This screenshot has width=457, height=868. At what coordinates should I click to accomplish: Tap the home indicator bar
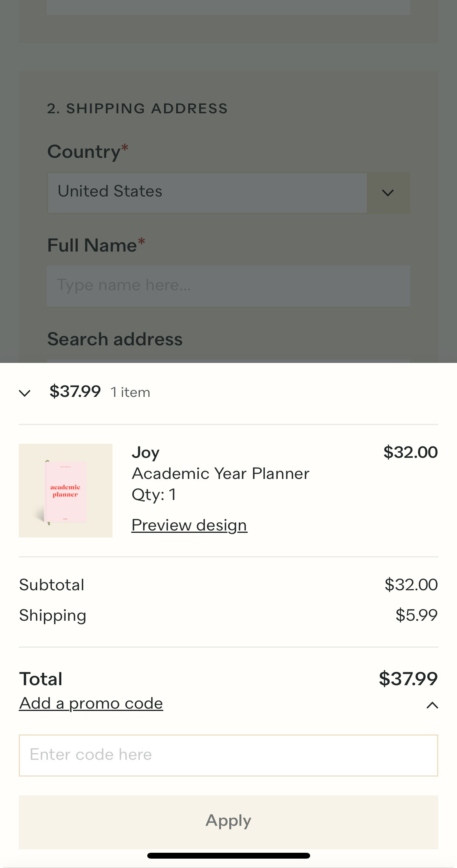point(228,855)
